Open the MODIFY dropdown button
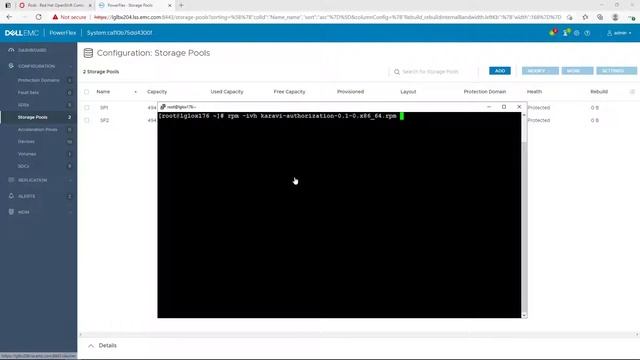The height and width of the screenshot is (360, 640). click(x=540, y=71)
